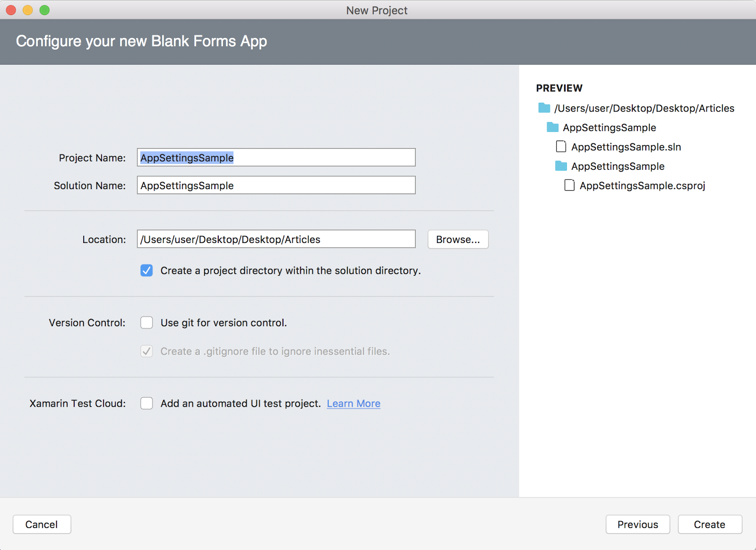Enable 'Use git for version control' checkbox
Image resolution: width=756 pixels, height=550 pixels.
click(x=146, y=323)
